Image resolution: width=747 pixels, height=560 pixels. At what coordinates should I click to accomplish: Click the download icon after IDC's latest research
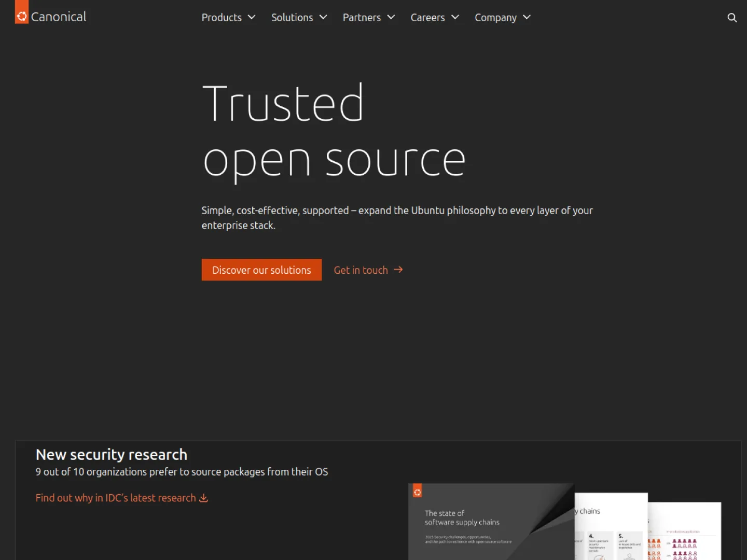pyautogui.click(x=203, y=498)
